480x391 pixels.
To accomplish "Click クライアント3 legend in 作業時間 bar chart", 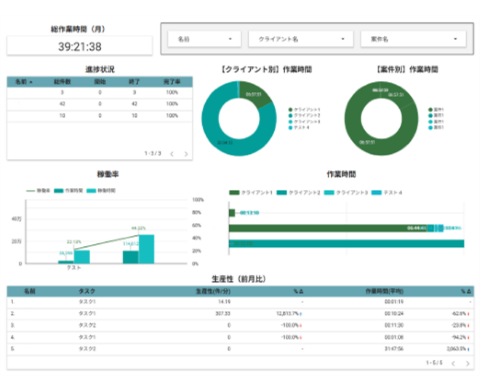I will point(346,193).
